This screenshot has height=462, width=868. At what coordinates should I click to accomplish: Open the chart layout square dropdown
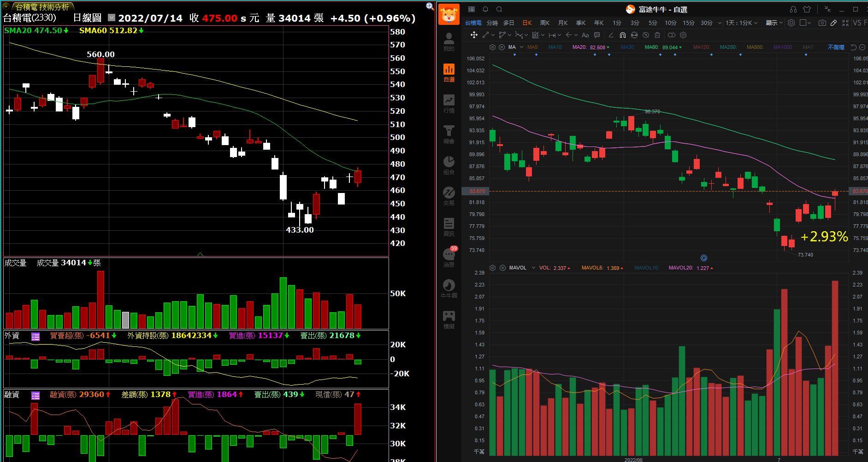point(806,23)
